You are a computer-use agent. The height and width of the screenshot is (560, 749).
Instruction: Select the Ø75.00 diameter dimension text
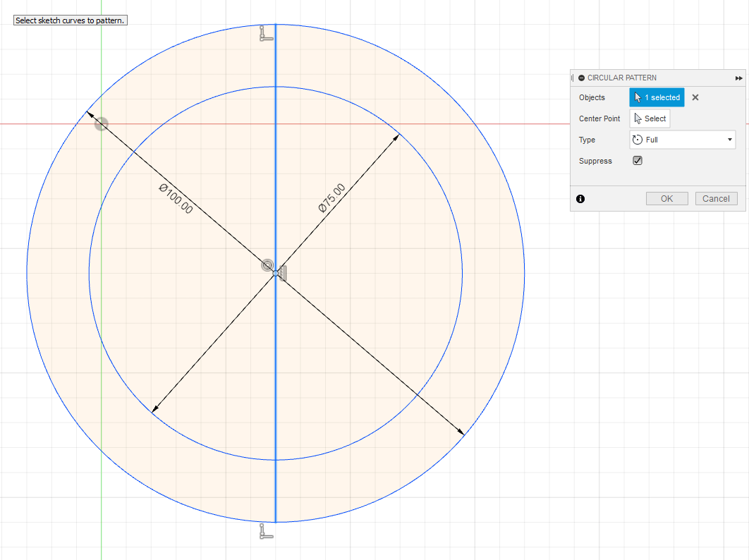(331, 197)
